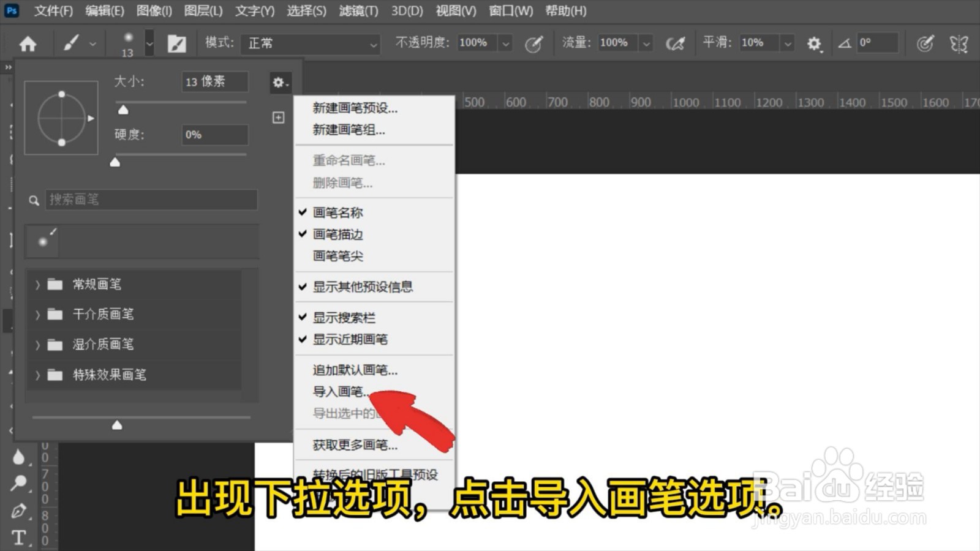Select the Pen tool in toolbox
Viewport: 980px width, 551px height.
pos(18,511)
